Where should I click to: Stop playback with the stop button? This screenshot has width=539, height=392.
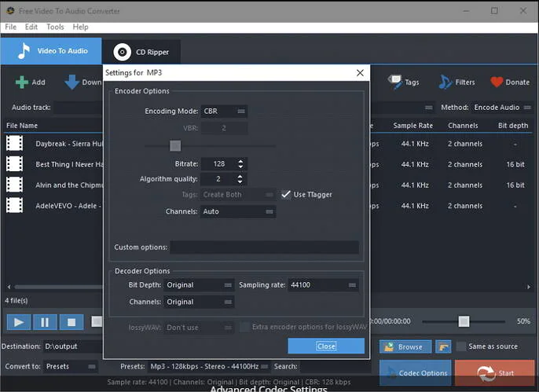pyautogui.click(x=71, y=322)
